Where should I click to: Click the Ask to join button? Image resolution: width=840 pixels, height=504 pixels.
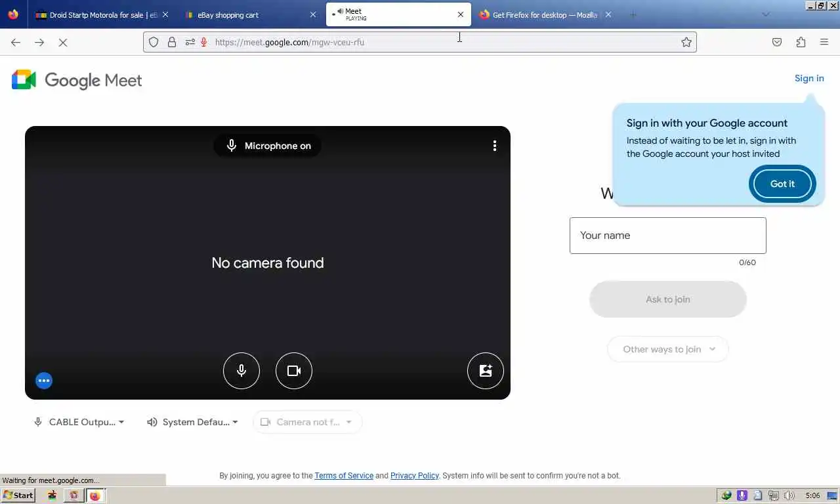(x=668, y=299)
